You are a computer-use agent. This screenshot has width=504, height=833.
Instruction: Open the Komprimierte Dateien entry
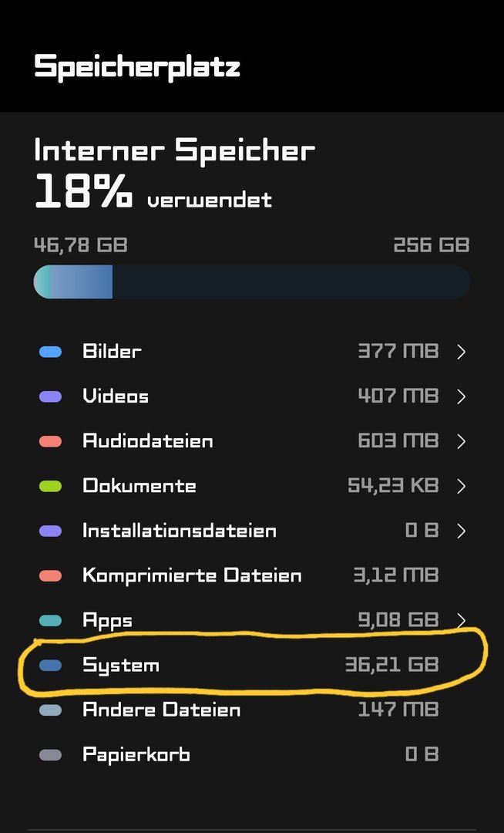[x=192, y=576]
